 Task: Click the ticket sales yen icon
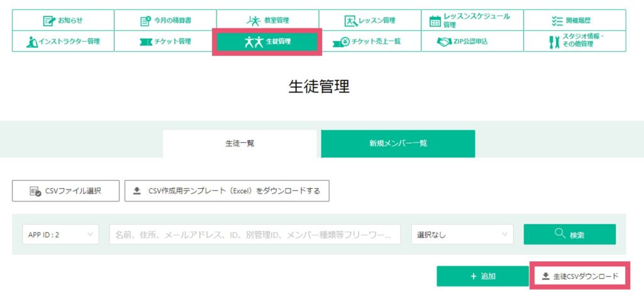[341, 42]
